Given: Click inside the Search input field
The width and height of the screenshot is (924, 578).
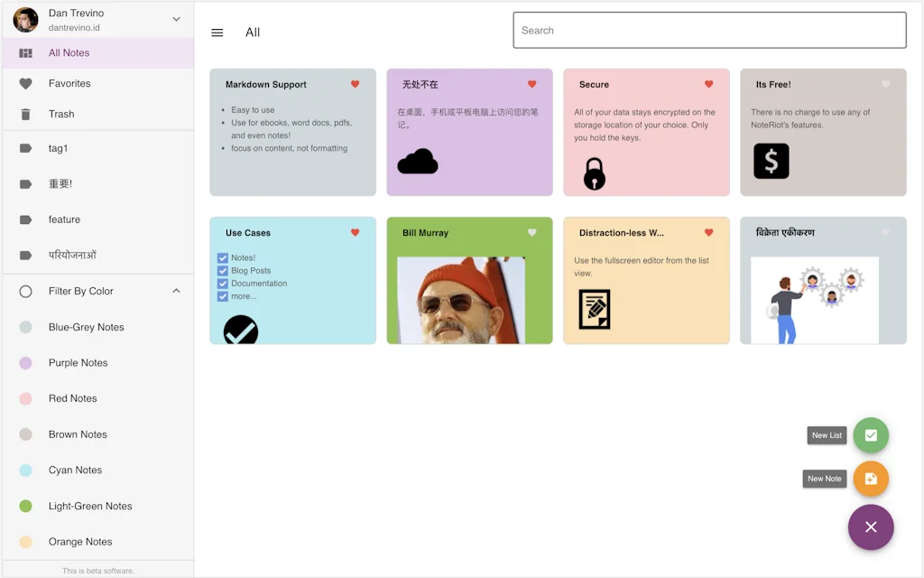Looking at the screenshot, I should (709, 30).
